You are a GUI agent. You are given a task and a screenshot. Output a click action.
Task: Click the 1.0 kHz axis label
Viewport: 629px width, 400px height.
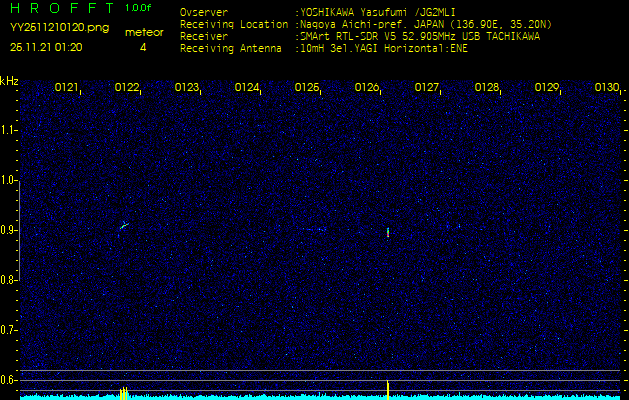pos(8,181)
